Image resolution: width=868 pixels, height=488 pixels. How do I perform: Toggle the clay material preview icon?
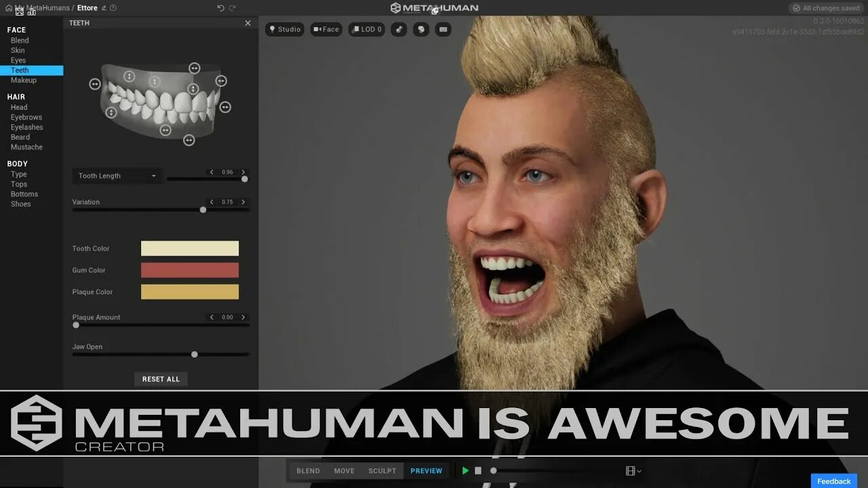click(x=421, y=29)
